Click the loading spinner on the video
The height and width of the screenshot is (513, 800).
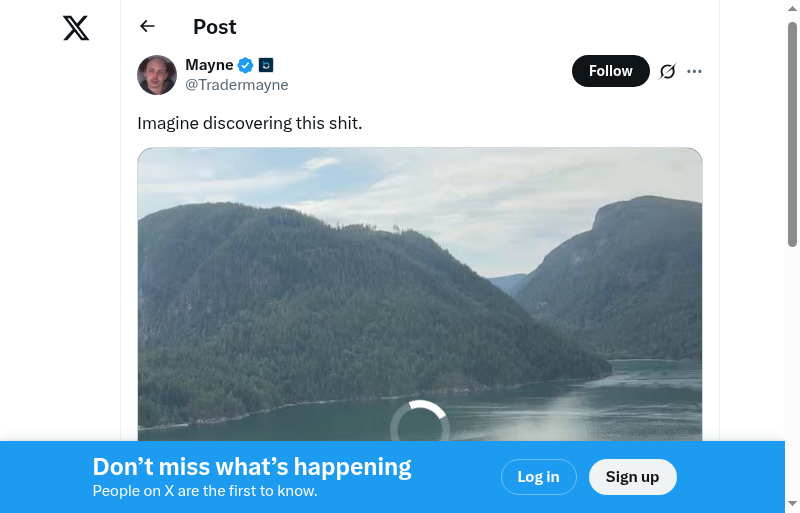(x=420, y=426)
